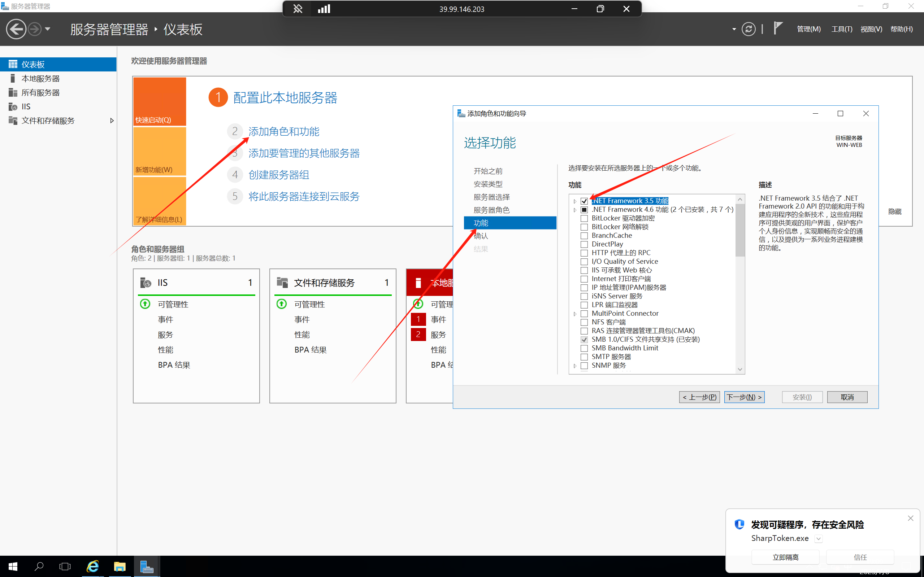Click the Next (下一步) button
Image resolution: width=924 pixels, height=577 pixels.
click(x=744, y=397)
